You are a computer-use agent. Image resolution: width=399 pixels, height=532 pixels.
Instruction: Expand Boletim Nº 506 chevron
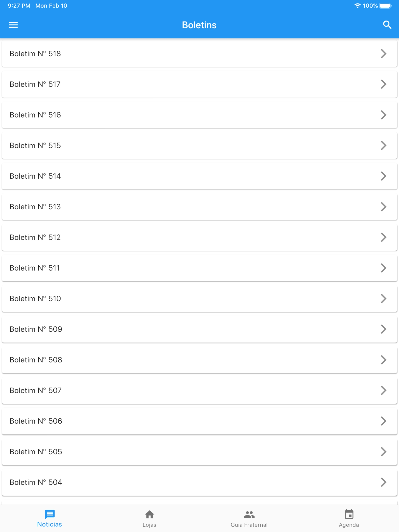[x=383, y=421]
